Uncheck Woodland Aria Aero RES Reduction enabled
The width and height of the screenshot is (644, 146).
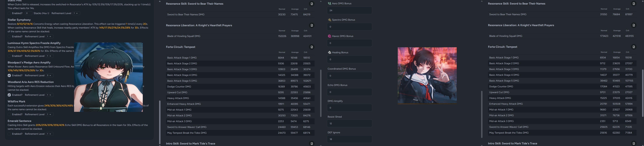(x=9, y=95)
